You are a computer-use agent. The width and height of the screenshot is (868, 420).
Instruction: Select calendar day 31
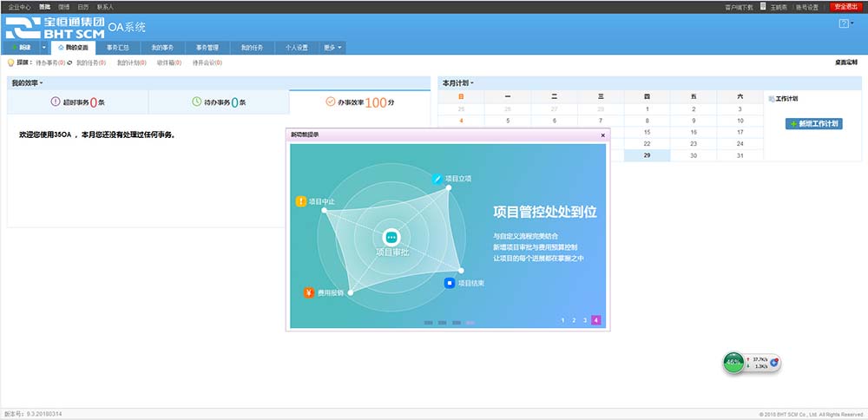coord(740,155)
